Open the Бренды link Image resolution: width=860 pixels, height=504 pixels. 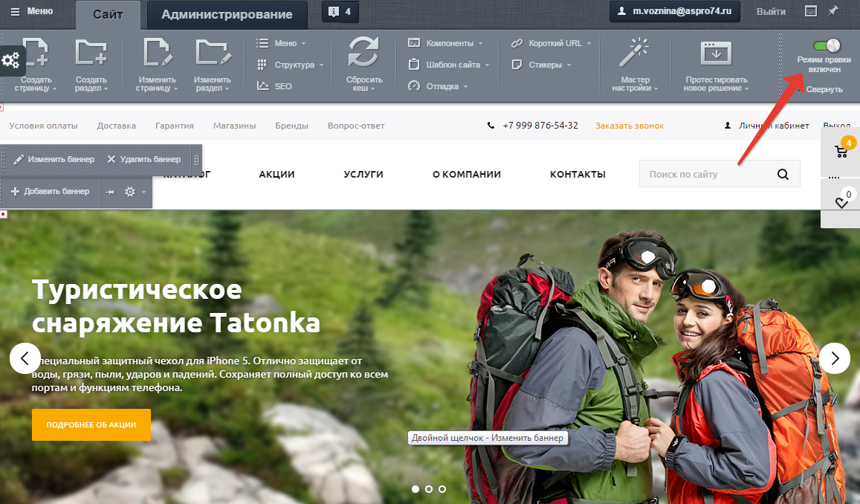[x=292, y=126]
